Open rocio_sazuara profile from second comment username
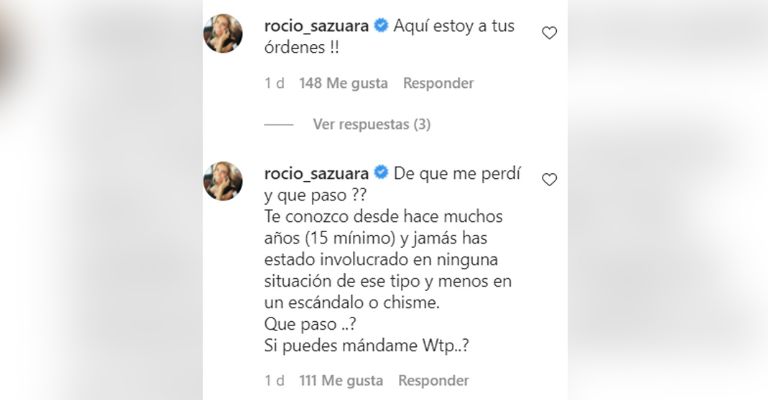 316,173
